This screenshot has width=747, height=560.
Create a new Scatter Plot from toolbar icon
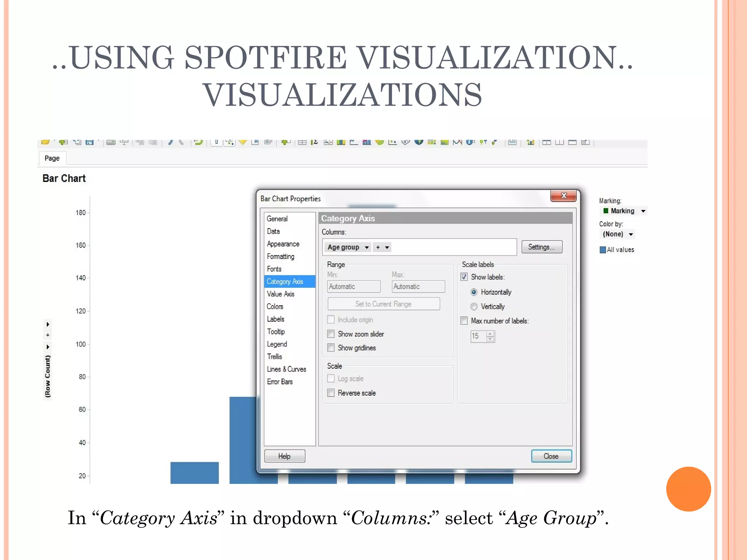392,142
